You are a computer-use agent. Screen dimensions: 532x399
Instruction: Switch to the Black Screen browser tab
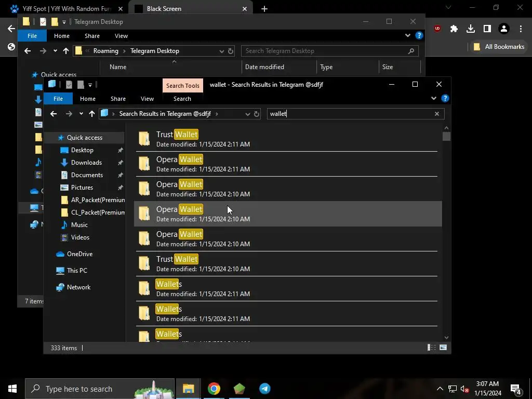tap(191, 9)
